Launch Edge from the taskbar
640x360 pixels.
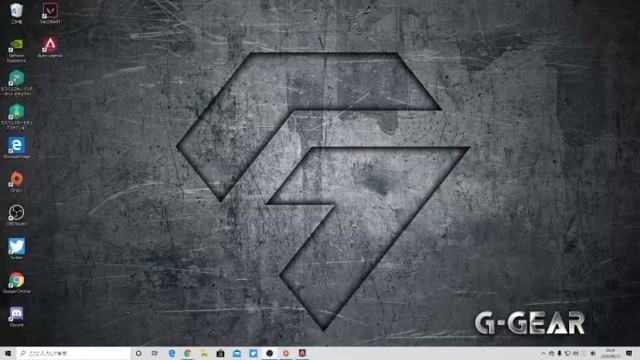172,353
